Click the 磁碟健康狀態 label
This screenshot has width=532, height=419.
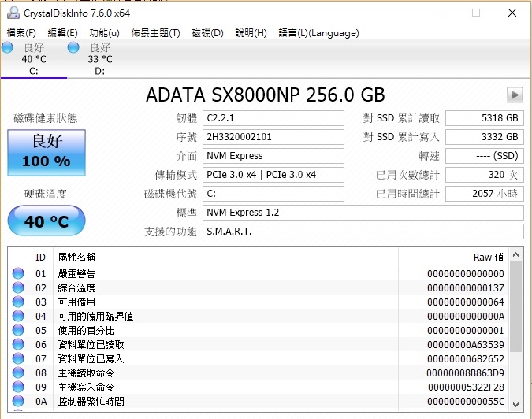(x=46, y=118)
